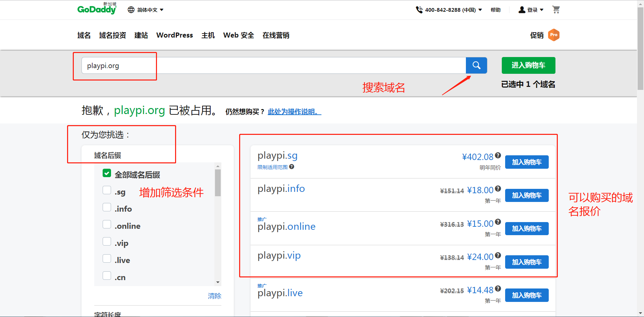The height and width of the screenshot is (317, 644).
Task: Open the 登录 login dropdown
Action: click(535, 10)
